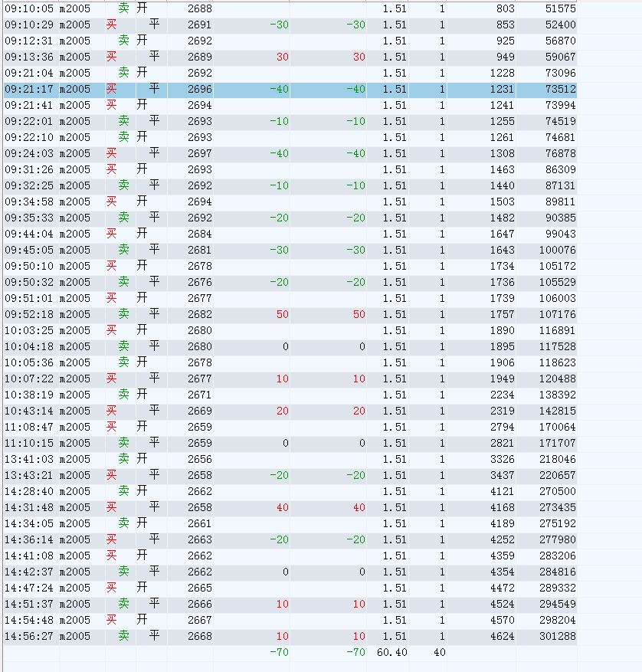Click the m2005 contract in the 09:44:04 row
Viewport: 642px width, 672px height.
(x=74, y=234)
